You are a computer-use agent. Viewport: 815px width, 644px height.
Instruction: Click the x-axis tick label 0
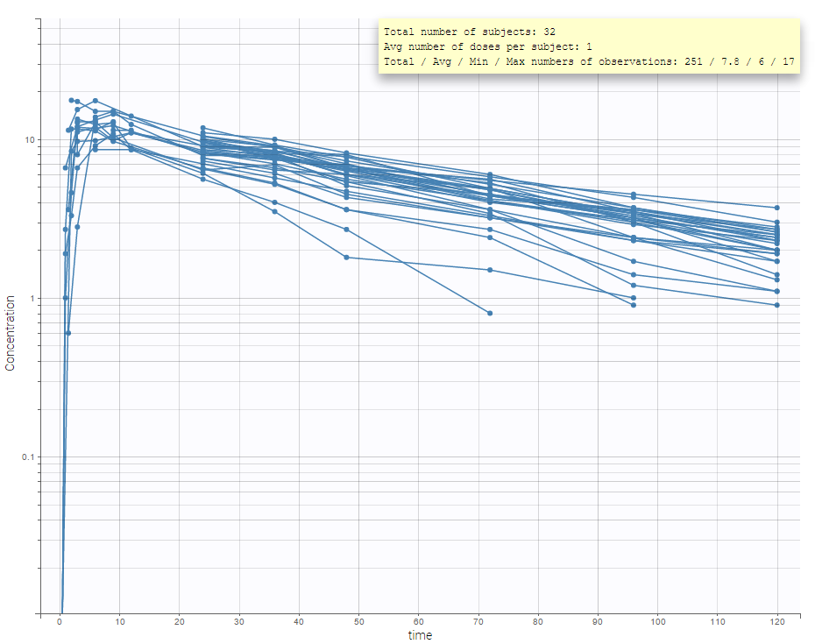click(60, 621)
